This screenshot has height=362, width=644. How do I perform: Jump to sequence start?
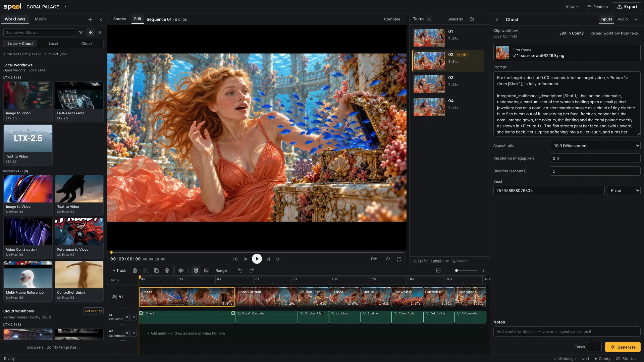(235, 259)
